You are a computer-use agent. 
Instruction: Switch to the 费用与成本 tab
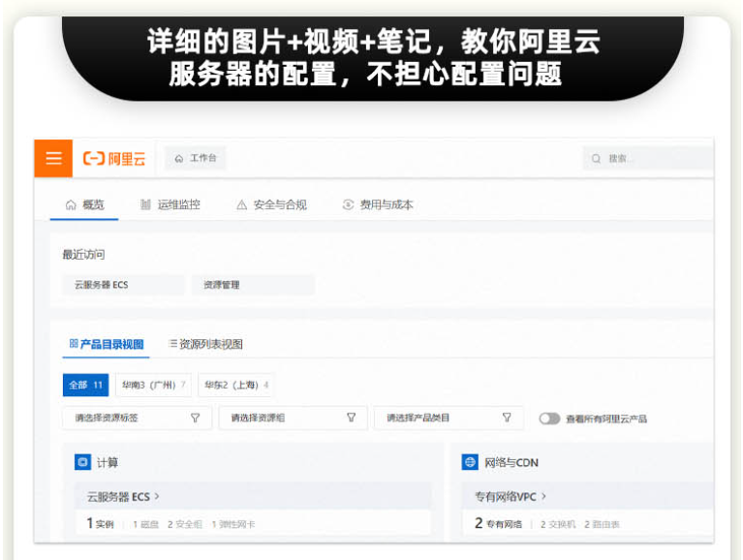pos(378,204)
